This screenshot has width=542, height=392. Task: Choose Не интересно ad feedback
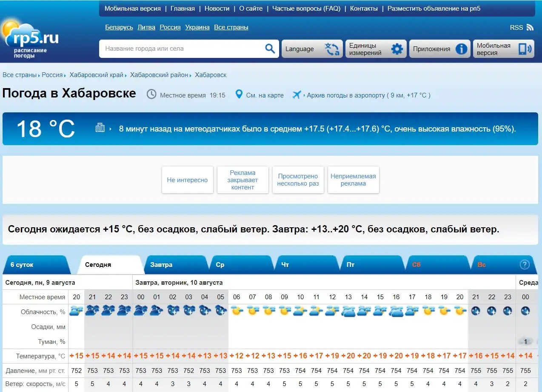[x=188, y=180]
